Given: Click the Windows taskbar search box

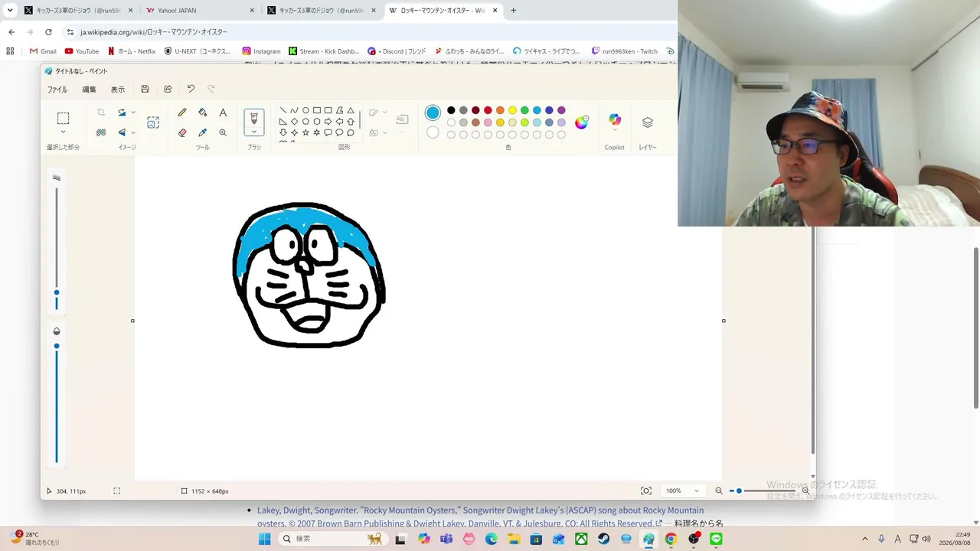Looking at the screenshot, I should point(333,539).
